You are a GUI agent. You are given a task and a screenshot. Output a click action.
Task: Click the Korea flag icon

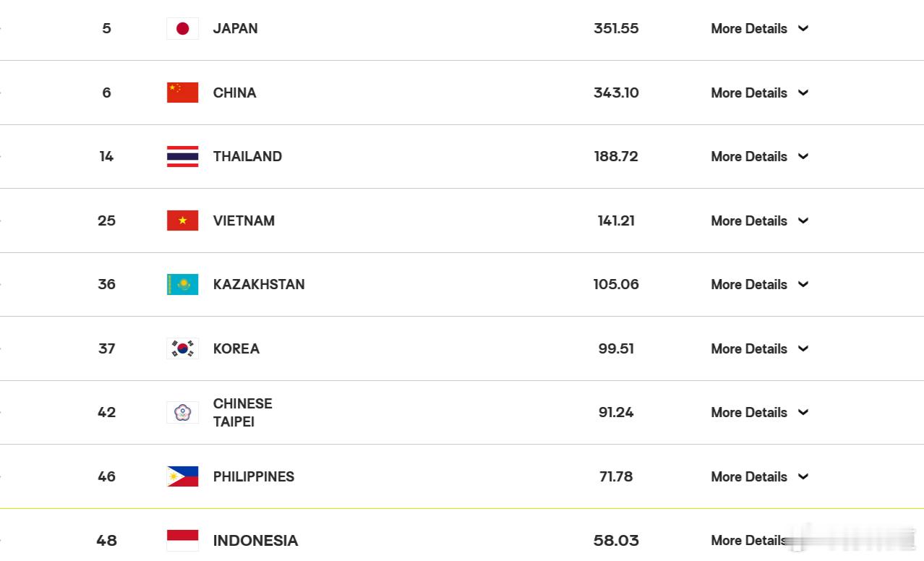(x=182, y=348)
